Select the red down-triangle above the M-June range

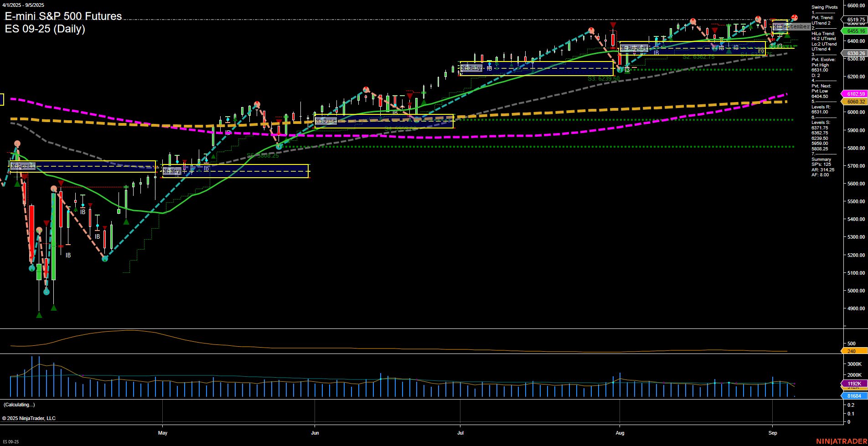[409, 96]
